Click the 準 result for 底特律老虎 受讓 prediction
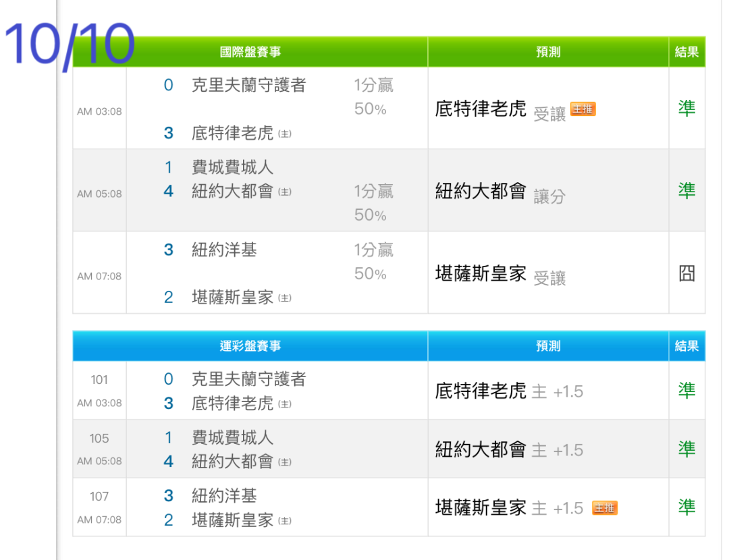Screen dimensions: 729x560 686,108
